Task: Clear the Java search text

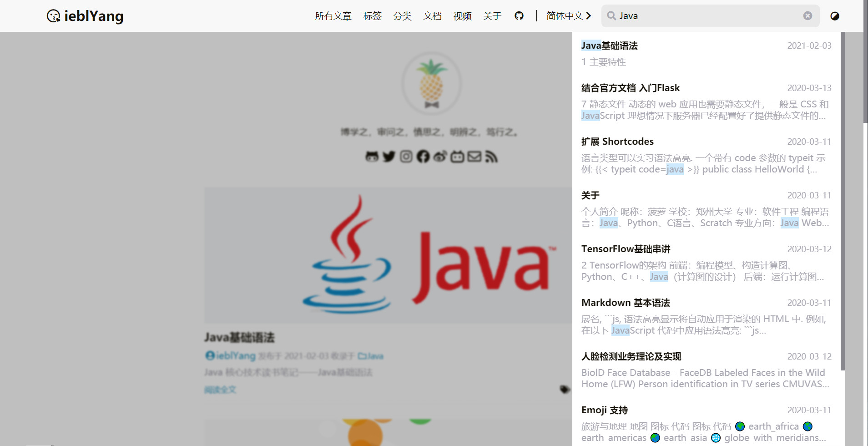Action: [x=807, y=16]
